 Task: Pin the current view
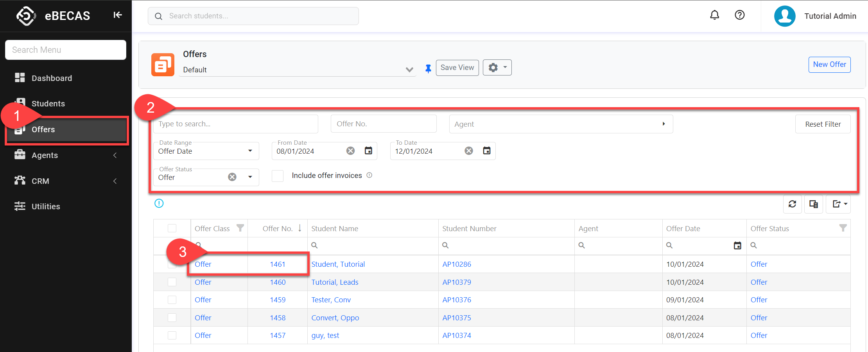(x=428, y=68)
